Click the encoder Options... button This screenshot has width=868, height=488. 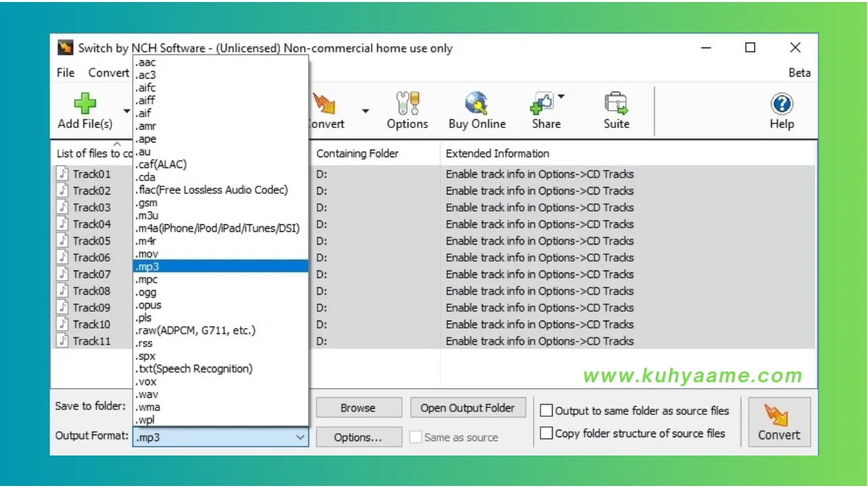coord(357,438)
